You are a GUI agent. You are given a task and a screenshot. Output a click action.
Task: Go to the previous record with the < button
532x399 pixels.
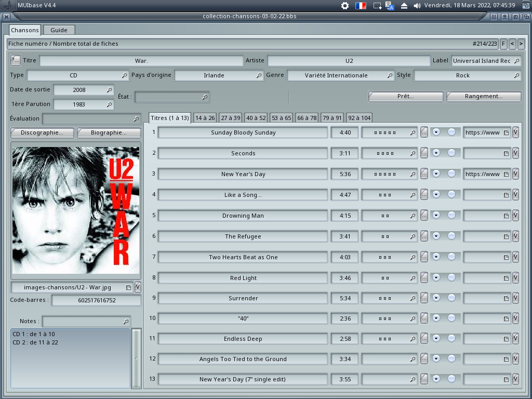pyautogui.click(x=512, y=44)
